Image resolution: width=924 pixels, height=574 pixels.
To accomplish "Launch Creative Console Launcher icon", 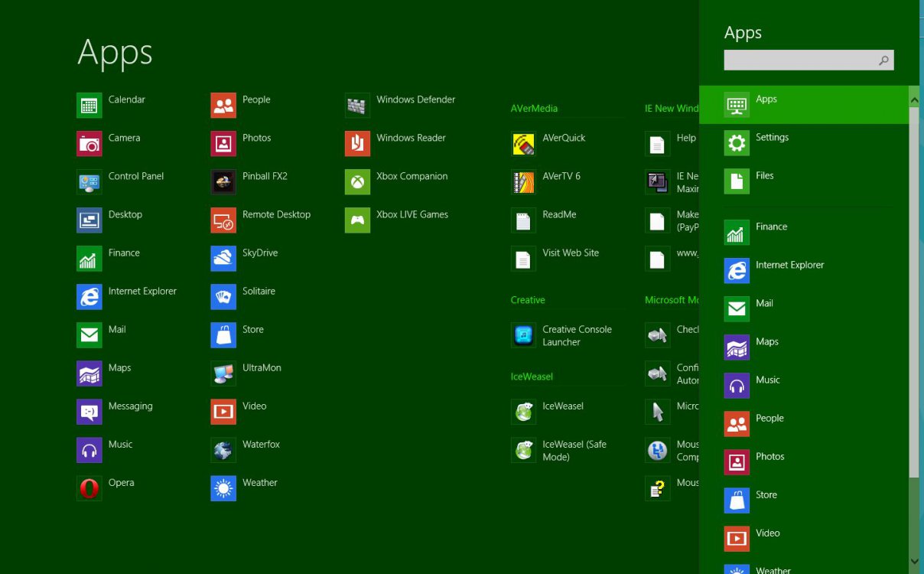I will [523, 334].
